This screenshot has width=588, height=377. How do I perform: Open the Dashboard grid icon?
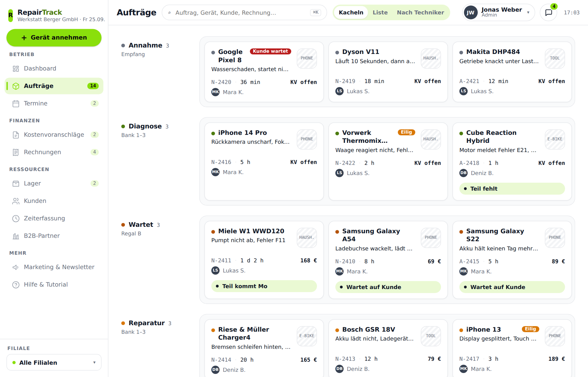point(16,69)
